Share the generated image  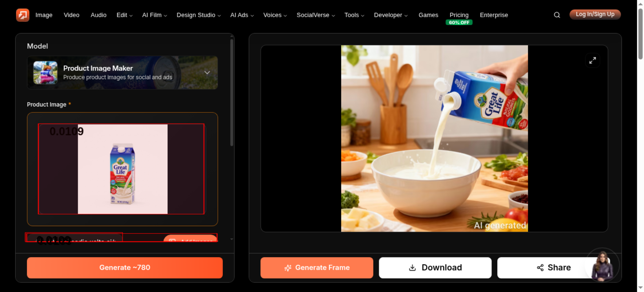(x=554, y=268)
